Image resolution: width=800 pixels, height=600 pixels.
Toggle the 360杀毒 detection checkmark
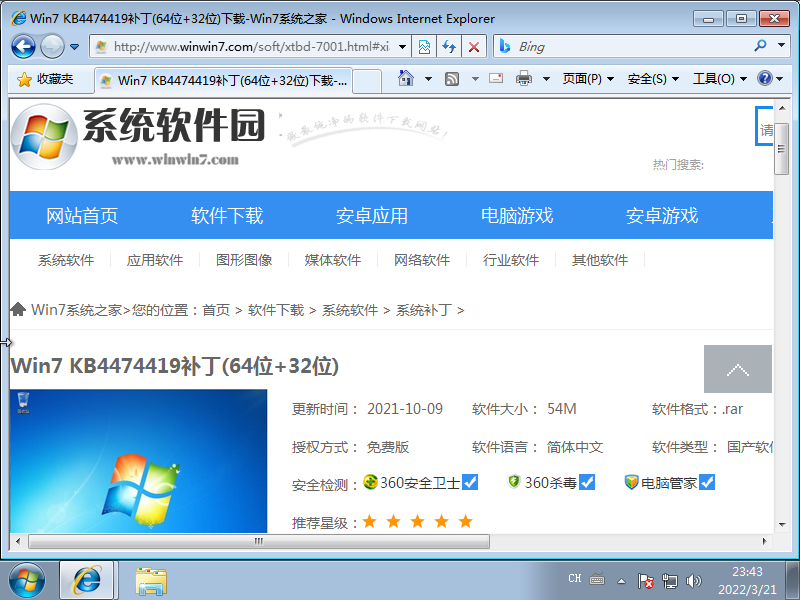coord(588,482)
